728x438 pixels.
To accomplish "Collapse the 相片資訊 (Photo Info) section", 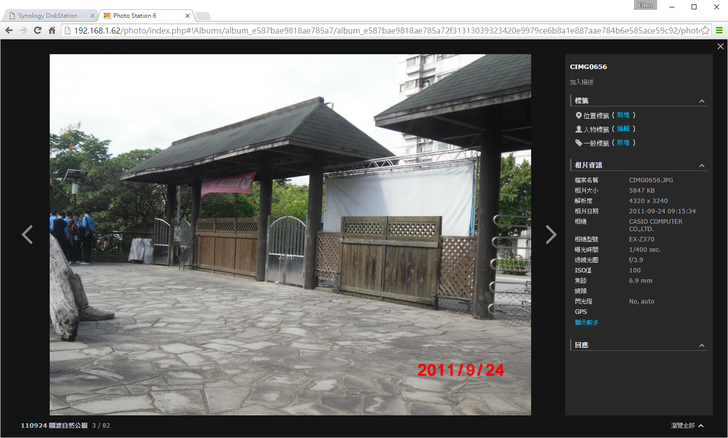I will pyautogui.click(x=702, y=165).
